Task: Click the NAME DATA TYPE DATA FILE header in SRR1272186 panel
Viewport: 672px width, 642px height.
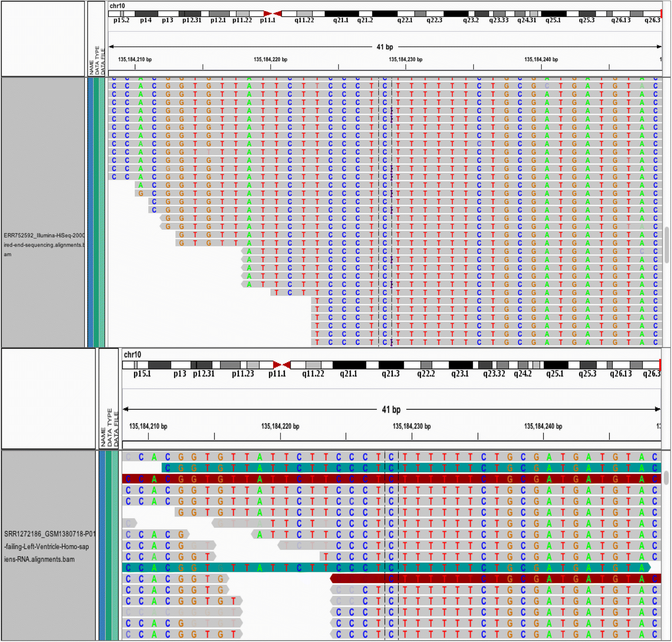Action: (109, 428)
